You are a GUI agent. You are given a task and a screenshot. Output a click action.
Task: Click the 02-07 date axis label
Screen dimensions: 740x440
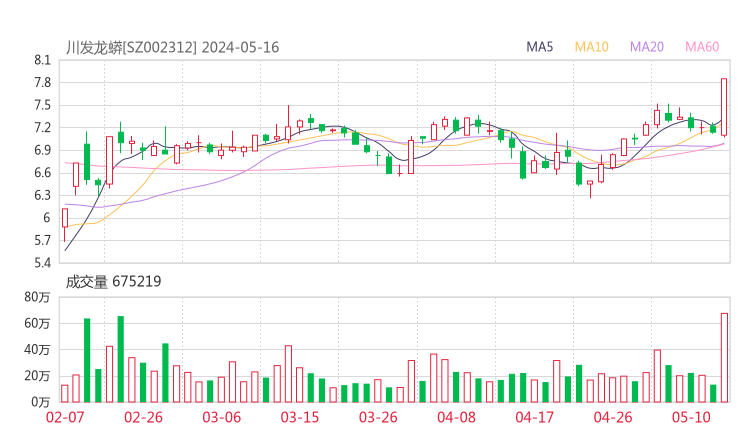[x=65, y=417]
